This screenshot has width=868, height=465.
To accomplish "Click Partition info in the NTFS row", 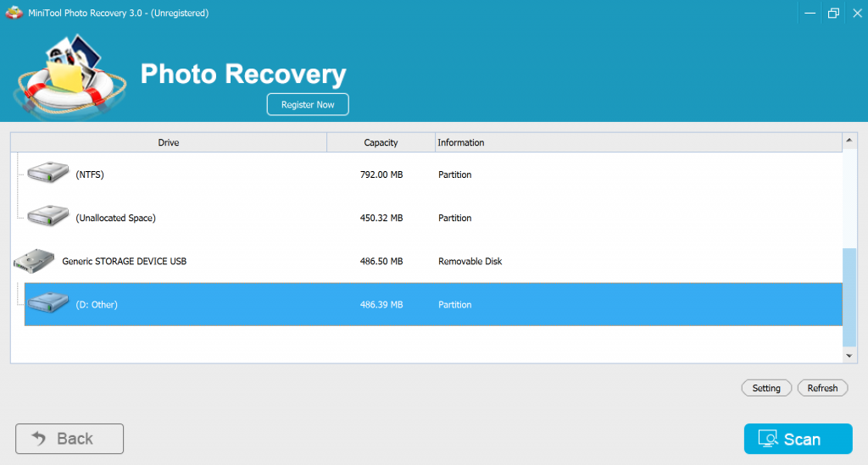I will point(455,174).
